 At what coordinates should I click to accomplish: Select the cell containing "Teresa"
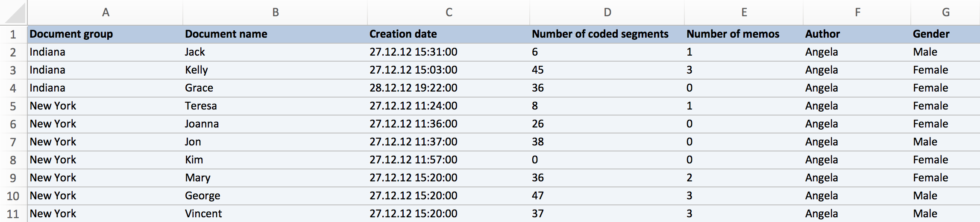[x=276, y=106]
